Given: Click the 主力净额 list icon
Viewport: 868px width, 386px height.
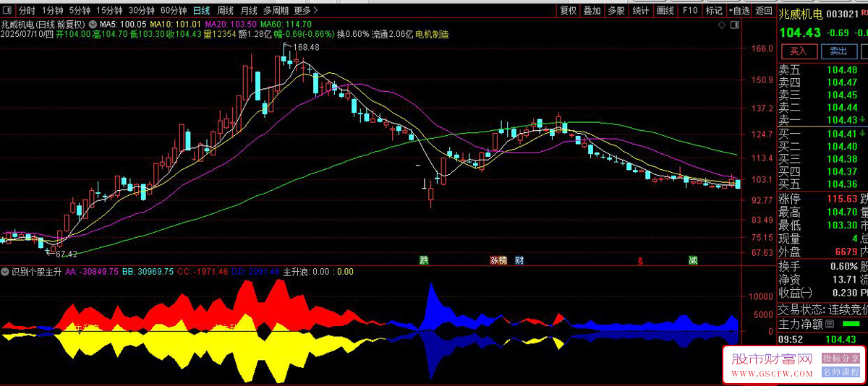Looking at the screenshot, I should [x=830, y=324].
